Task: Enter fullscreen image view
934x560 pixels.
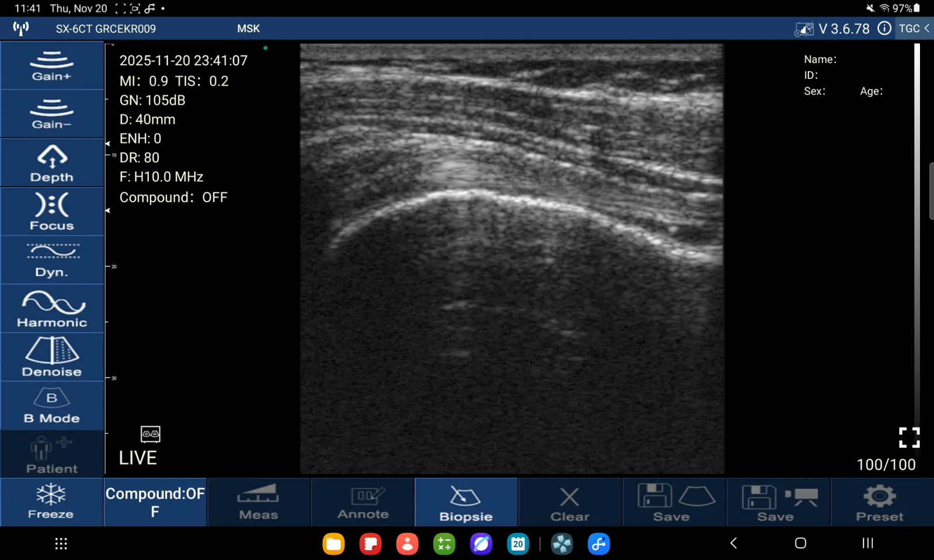Action: coord(909,437)
